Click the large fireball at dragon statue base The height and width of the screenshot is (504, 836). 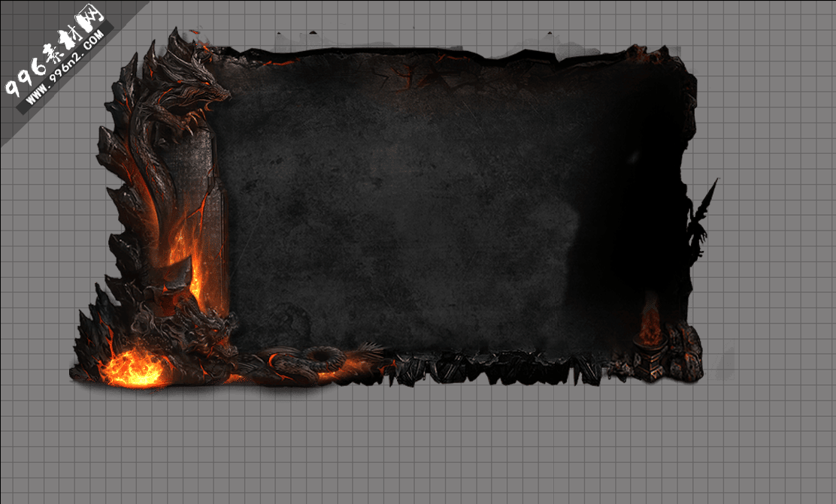tap(134, 367)
